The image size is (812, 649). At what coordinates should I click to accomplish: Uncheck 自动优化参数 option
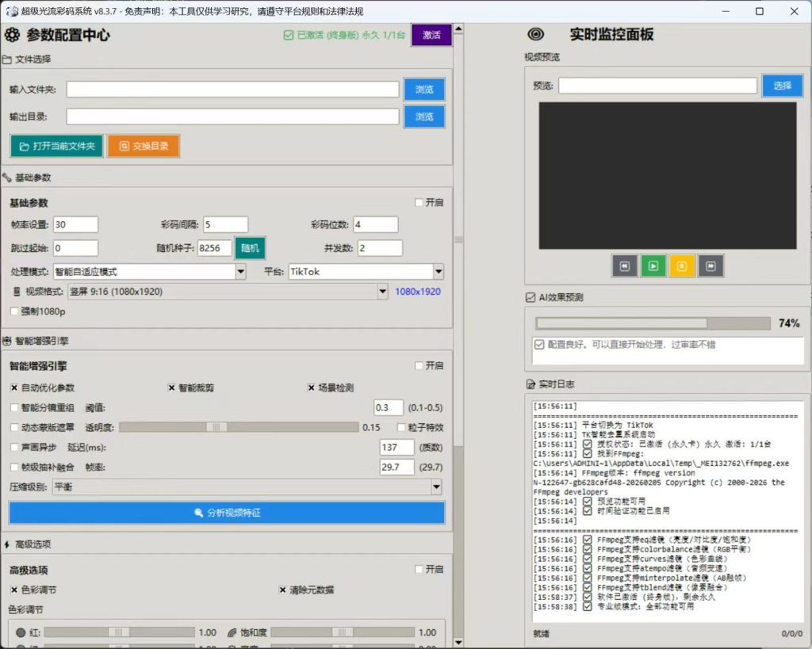(x=14, y=388)
